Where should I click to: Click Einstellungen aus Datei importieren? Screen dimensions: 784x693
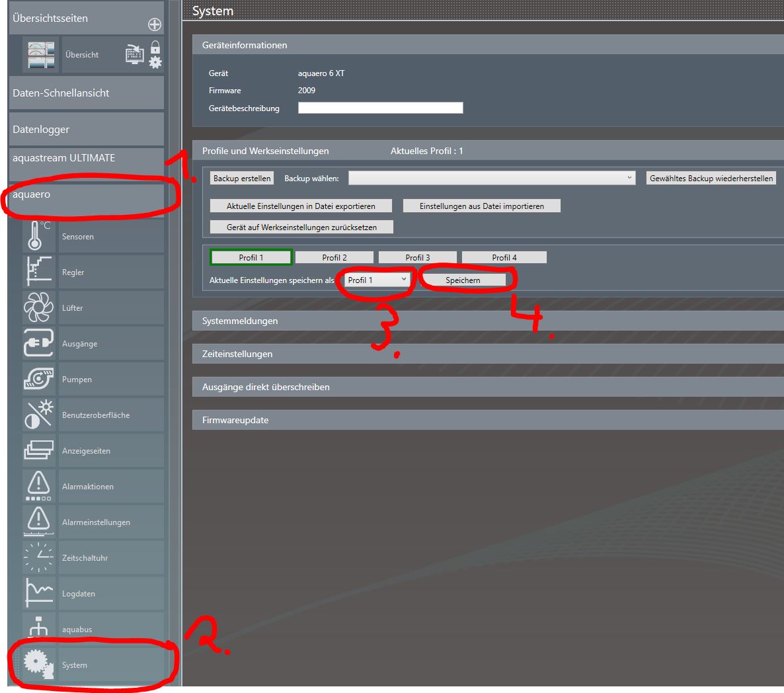pyautogui.click(x=481, y=206)
